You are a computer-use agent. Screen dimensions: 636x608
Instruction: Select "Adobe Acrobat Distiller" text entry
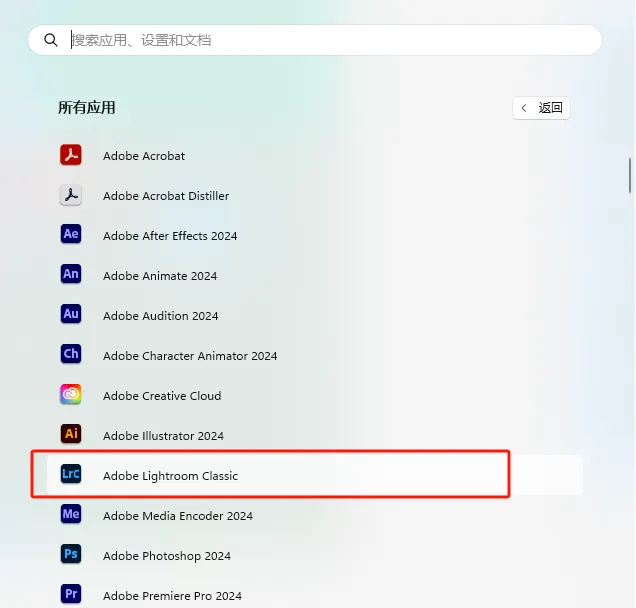[x=166, y=196]
